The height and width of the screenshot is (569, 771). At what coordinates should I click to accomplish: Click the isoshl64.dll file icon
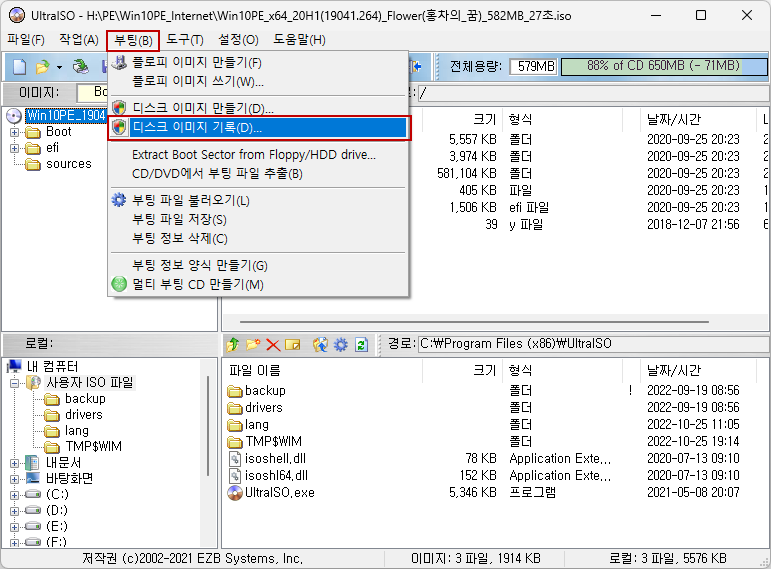pyautogui.click(x=235, y=476)
